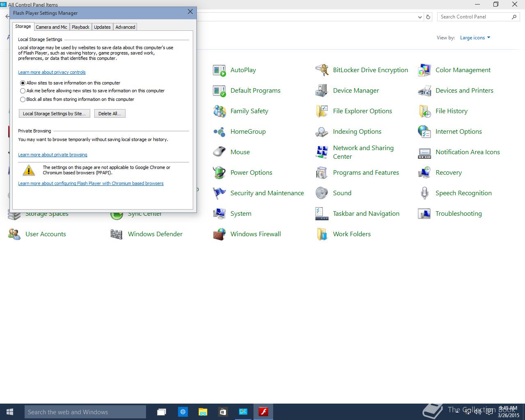
Task: Open the Windows Firewall icon
Action: click(219, 234)
